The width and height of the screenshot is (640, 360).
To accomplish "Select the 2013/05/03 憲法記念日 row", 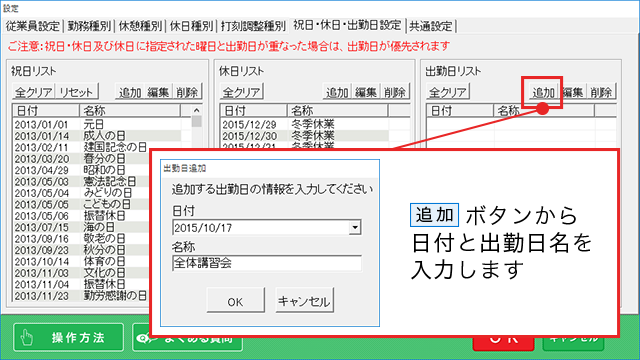I will pyautogui.click(x=82, y=181).
